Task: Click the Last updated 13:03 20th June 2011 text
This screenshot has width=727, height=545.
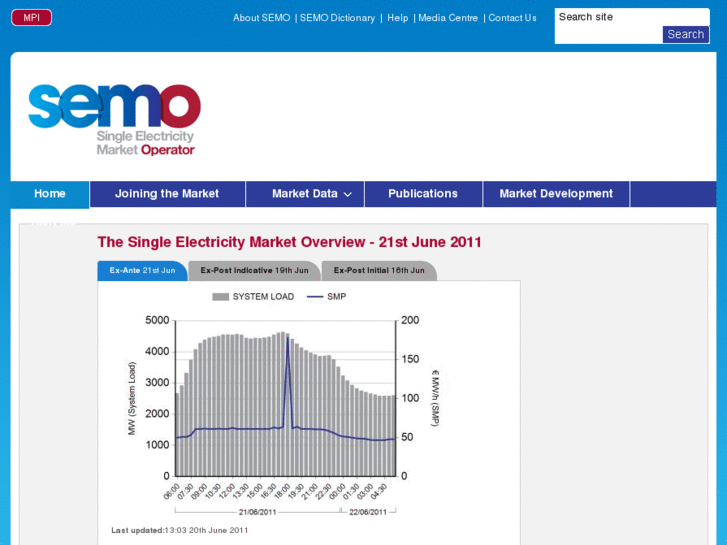Action: click(x=180, y=530)
